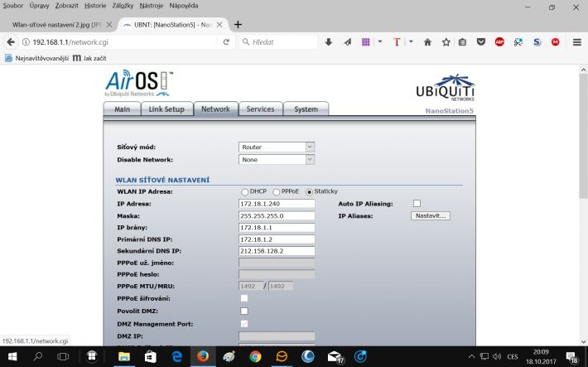Image resolution: width=588 pixels, height=367 pixels.
Task: Bookmark this page with the star icon
Action: tap(446, 42)
